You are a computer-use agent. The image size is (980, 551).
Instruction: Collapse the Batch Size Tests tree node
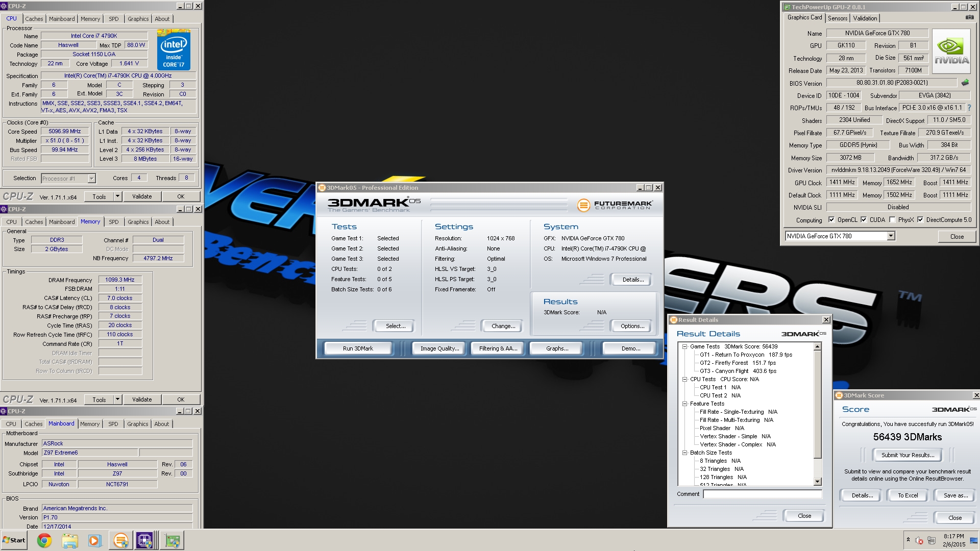click(685, 453)
